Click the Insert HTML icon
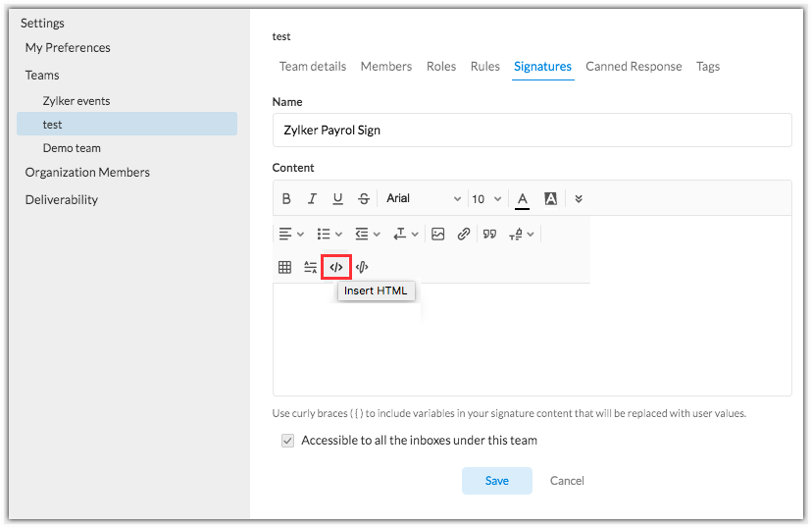The height and width of the screenshot is (528, 812). 336,267
